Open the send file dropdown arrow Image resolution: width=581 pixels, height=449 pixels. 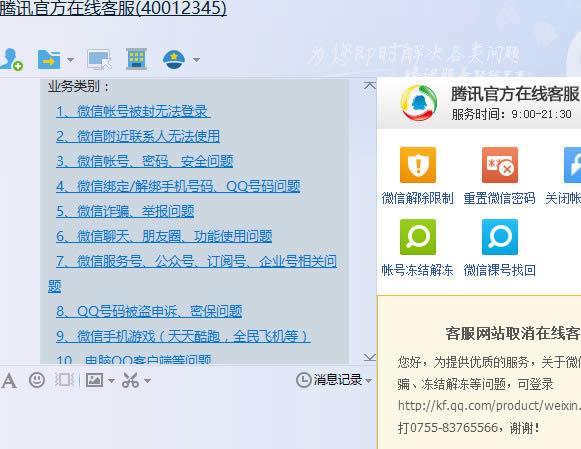70,60
